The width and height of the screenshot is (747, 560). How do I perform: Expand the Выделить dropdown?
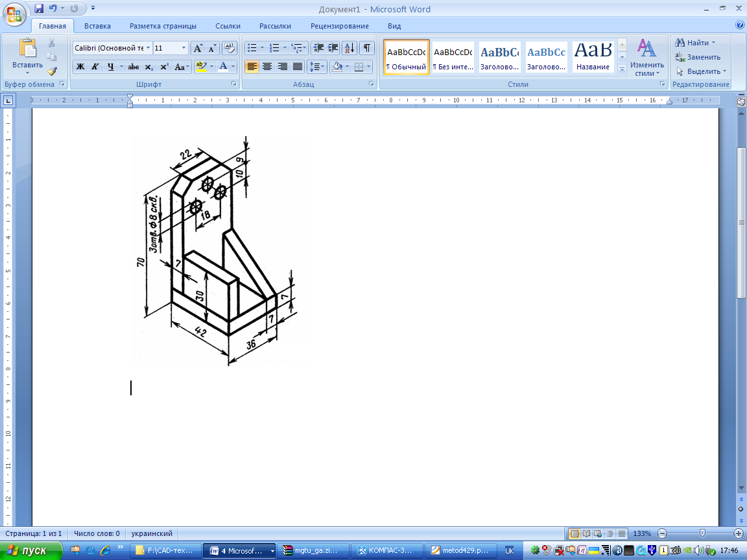click(701, 71)
